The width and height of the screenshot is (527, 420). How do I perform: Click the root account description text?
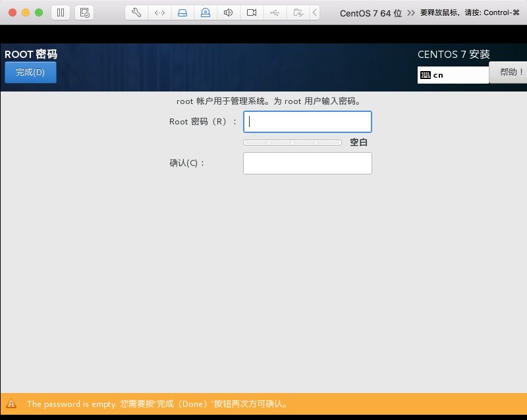(x=268, y=101)
